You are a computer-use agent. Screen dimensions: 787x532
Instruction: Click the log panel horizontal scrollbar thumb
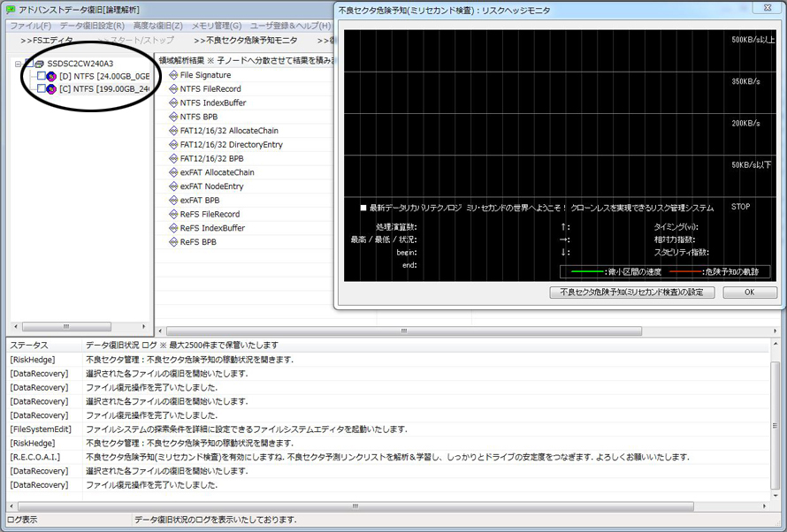coord(355,506)
